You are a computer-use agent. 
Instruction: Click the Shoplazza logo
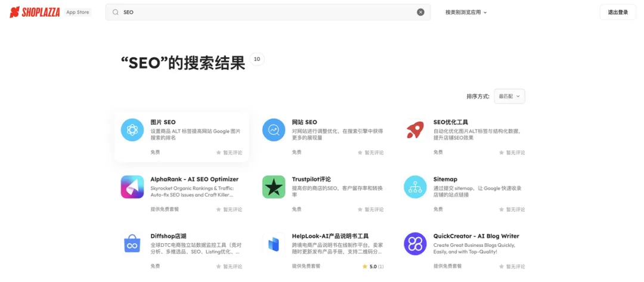click(35, 13)
